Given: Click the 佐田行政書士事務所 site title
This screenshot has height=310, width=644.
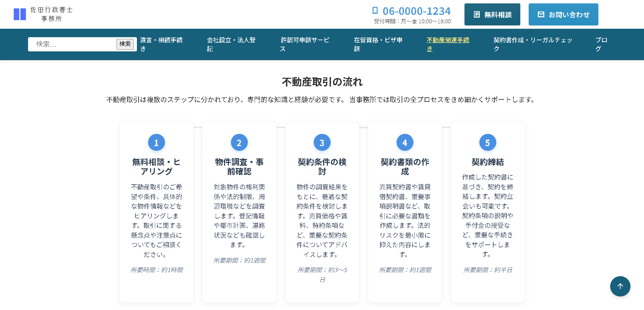Looking at the screenshot, I should click(51, 14).
